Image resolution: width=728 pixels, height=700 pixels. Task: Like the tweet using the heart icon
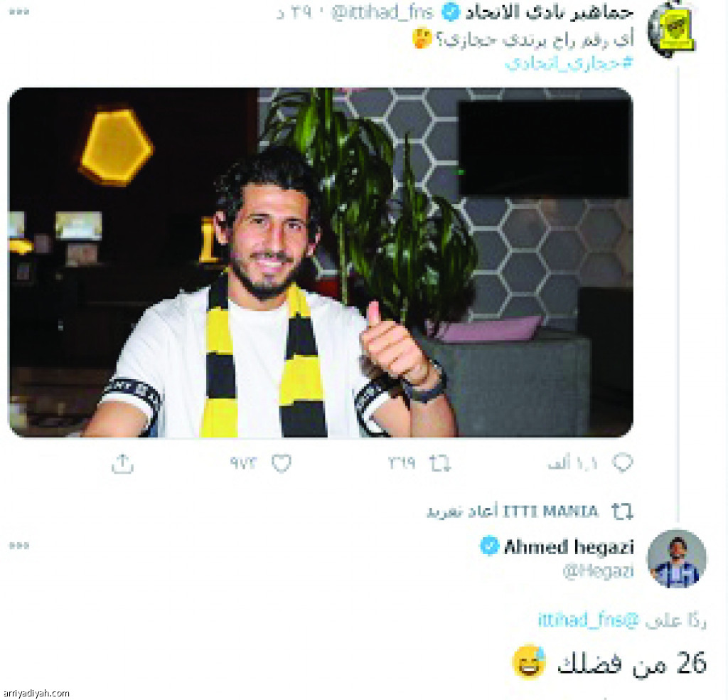(282, 463)
